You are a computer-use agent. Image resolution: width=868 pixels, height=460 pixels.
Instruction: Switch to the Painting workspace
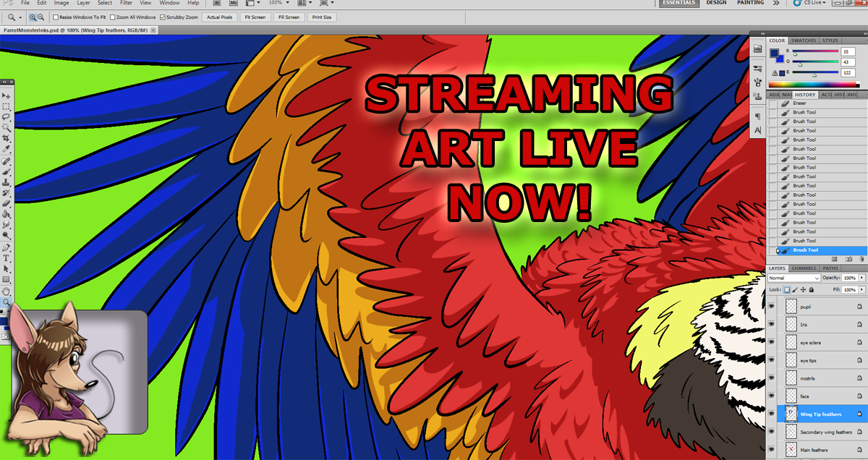point(750,3)
